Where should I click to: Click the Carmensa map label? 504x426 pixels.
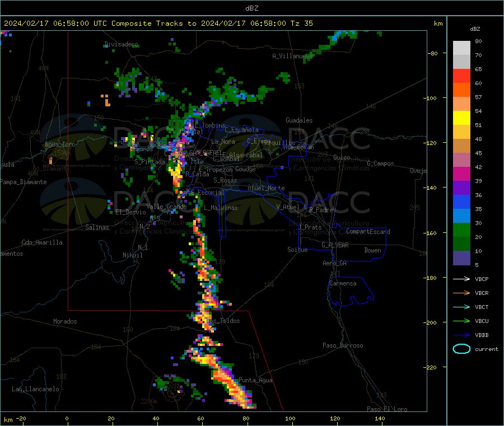(x=343, y=283)
